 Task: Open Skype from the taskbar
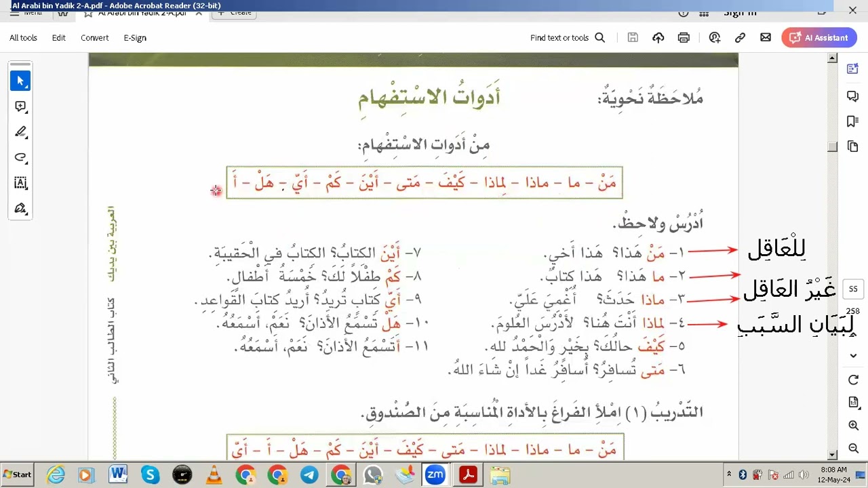point(150,474)
